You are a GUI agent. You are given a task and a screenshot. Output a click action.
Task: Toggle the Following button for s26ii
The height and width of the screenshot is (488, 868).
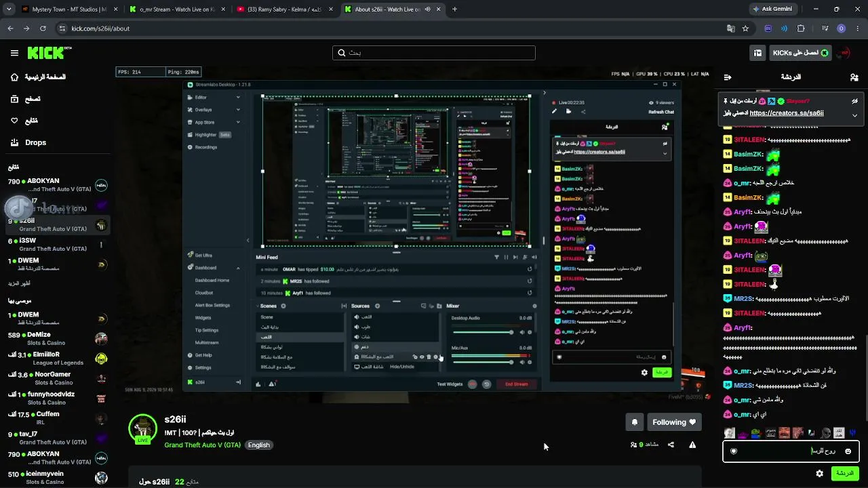[674, 422]
